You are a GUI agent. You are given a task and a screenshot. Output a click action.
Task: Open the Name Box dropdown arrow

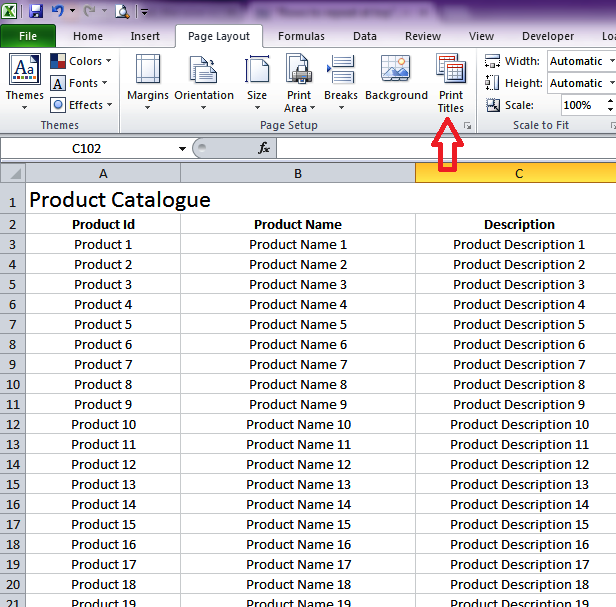pyautogui.click(x=182, y=148)
